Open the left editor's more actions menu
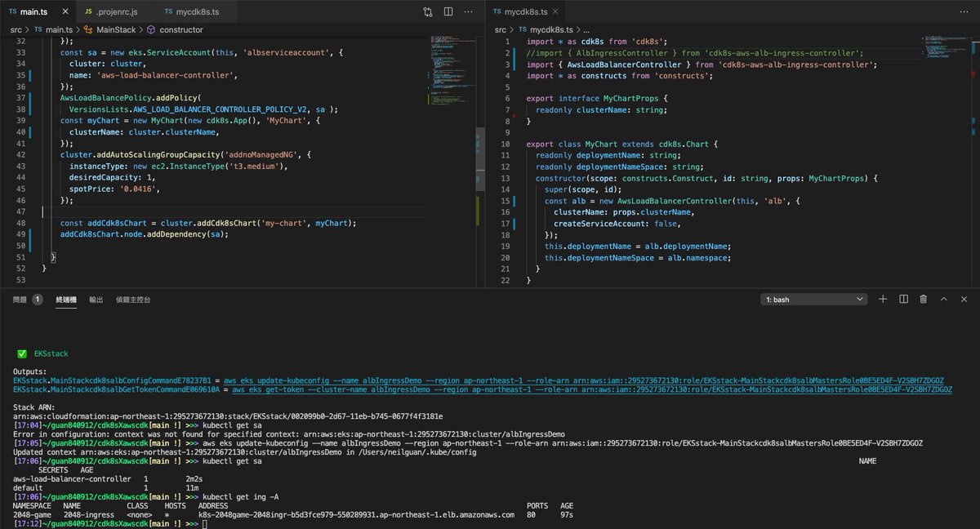 470,12
